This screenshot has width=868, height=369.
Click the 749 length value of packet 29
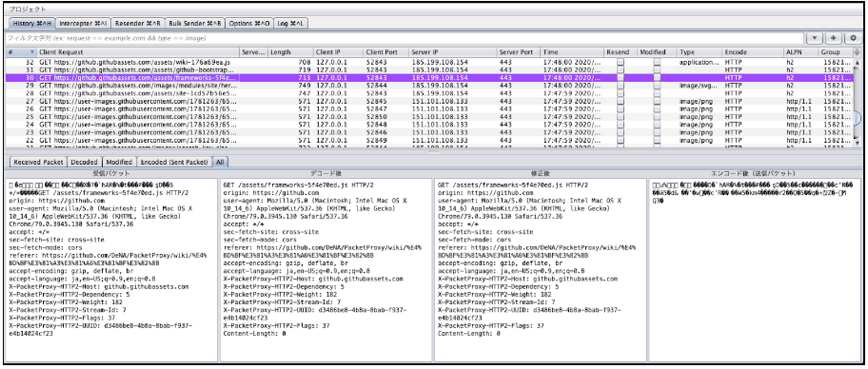[x=304, y=86]
